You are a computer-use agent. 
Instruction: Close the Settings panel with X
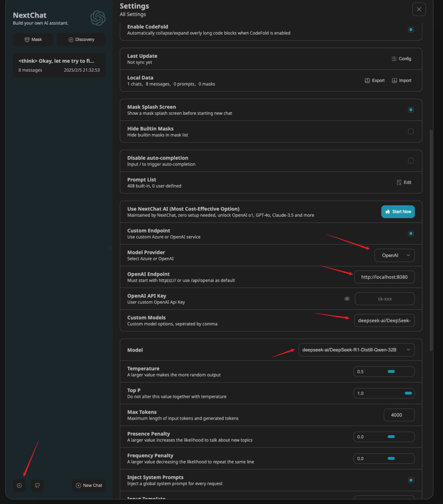pos(419,9)
